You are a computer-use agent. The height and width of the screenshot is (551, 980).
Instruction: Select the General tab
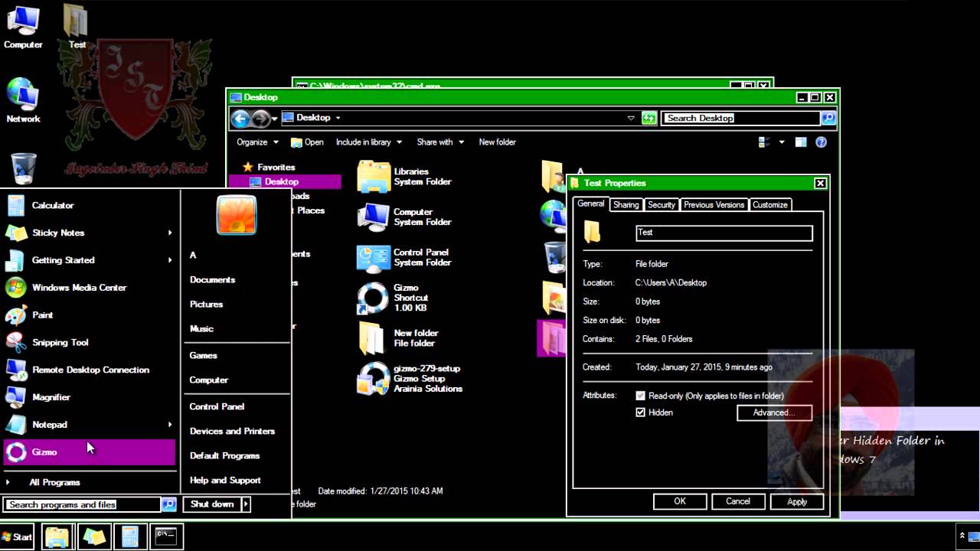pyautogui.click(x=590, y=204)
